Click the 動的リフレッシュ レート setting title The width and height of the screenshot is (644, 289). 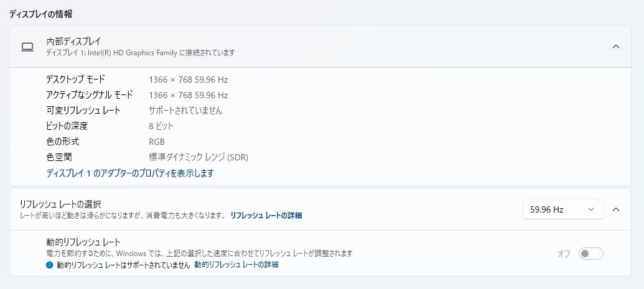(x=83, y=242)
